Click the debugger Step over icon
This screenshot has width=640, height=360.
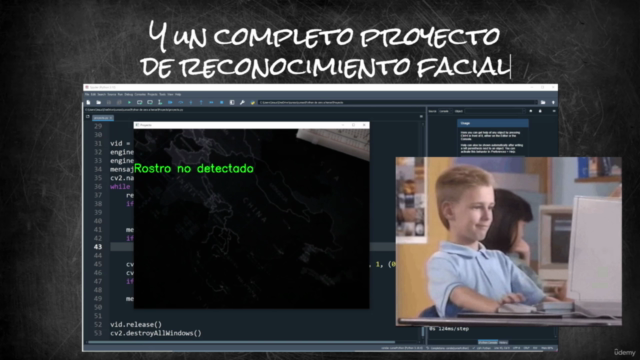click(x=181, y=102)
